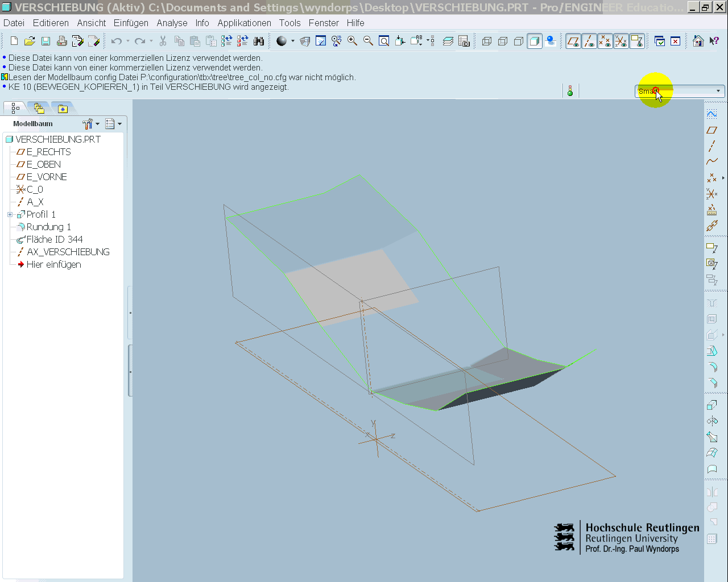728x582 pixels.
Task: Select the datum curve tool
Action: (x=712, y=162)
